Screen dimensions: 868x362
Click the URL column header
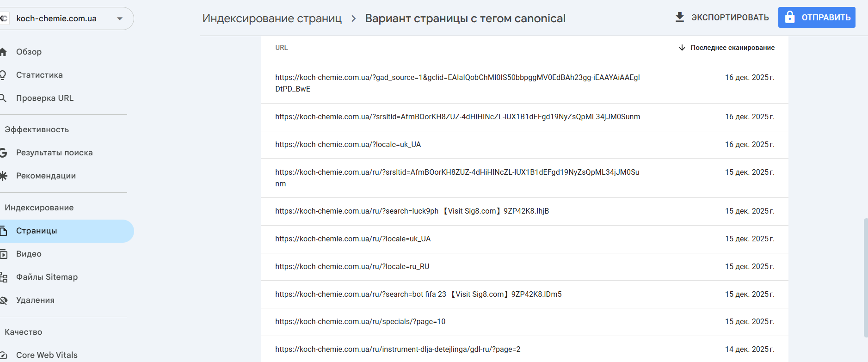282,48
